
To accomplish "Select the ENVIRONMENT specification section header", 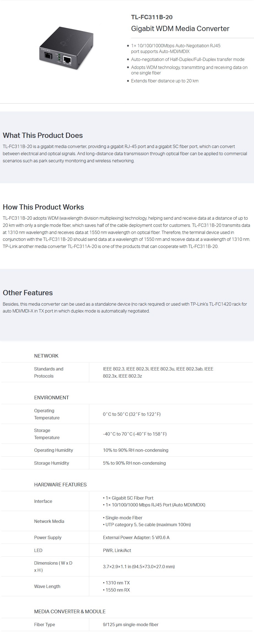I will tap(51, 398).
